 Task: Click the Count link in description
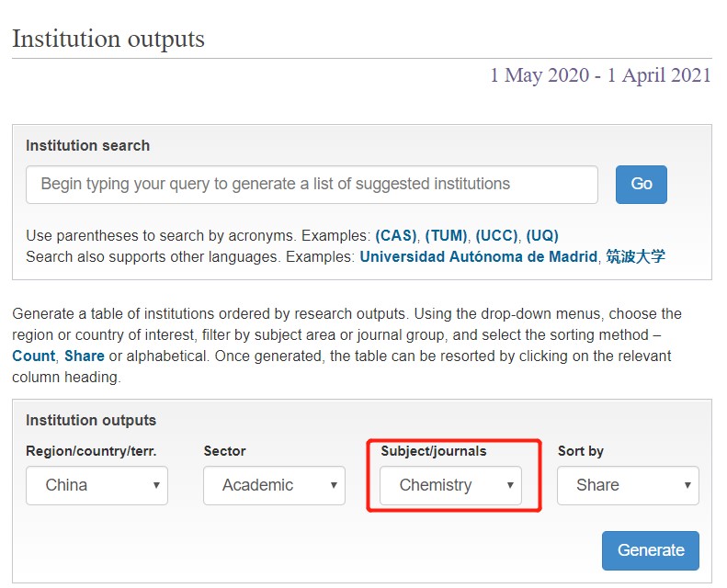pyautogui.click(x=34, y=355)
